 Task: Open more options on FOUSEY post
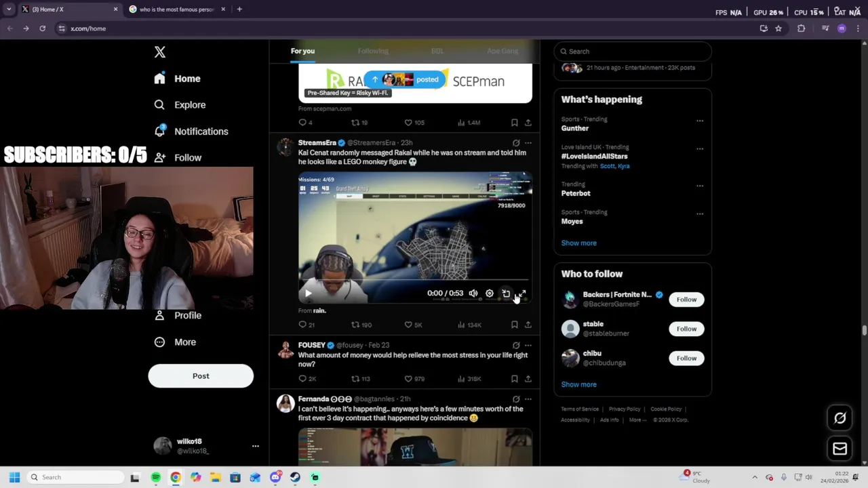(x=528, y=346)
